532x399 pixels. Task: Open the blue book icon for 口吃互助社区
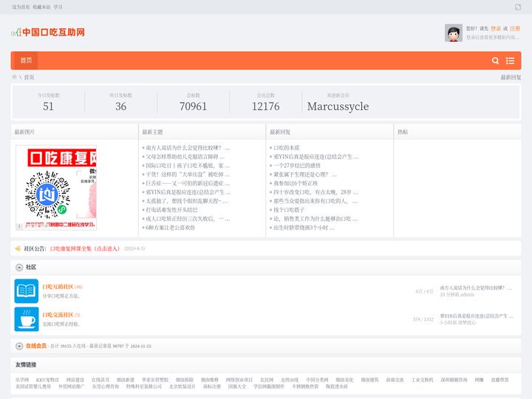27,291
